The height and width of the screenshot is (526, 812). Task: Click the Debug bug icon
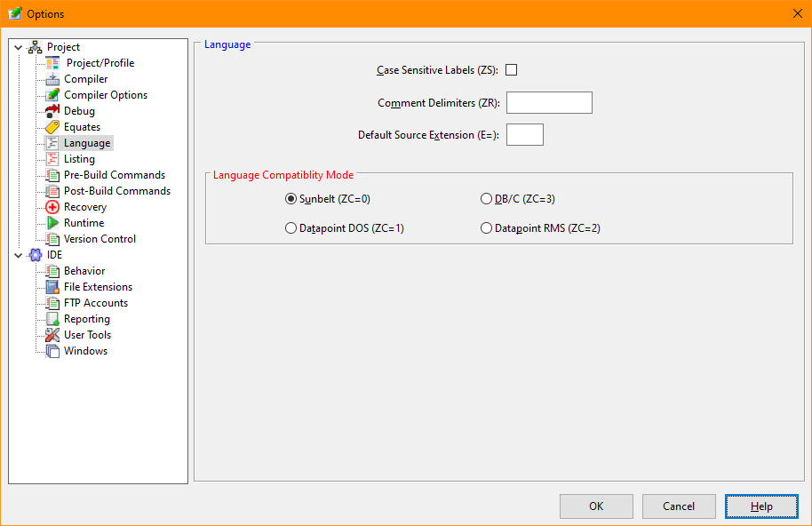[x=52, y=111]
